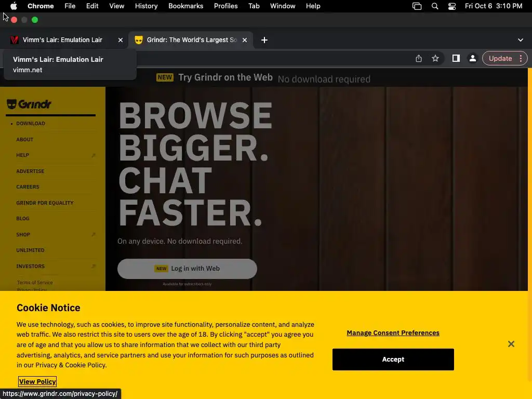Viewport: 532px width, 399px height.
Task: Click the Log in with Web button
Action: [x=187, y=269]
